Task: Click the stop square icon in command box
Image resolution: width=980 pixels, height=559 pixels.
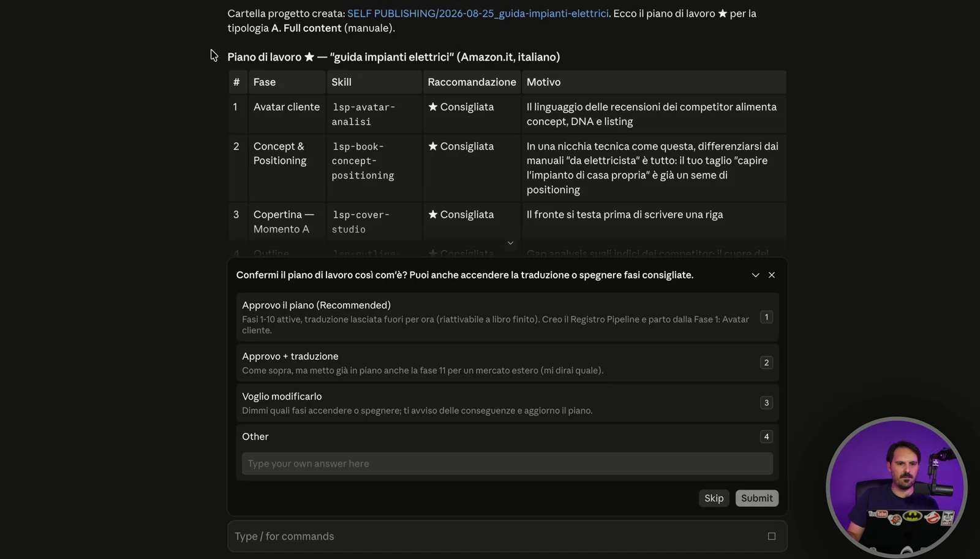Action: 772,536
